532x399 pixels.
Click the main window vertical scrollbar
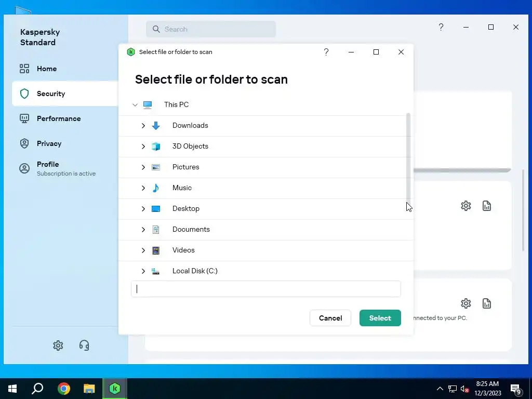tap(524, 210)
